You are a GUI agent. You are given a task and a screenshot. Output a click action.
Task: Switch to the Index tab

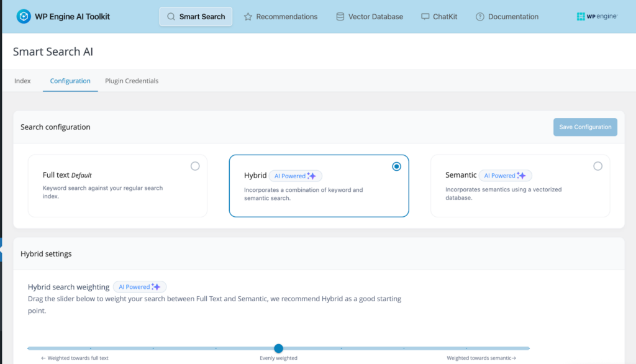point(22,81)
